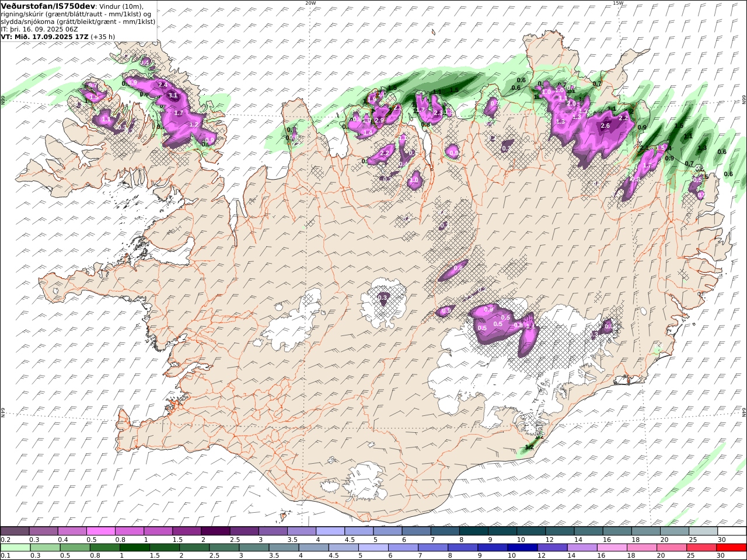Select the valid time 'VT: Mið. 17.09.2025 17Z'
Viewport: 747px width, 560px height.
coord(45,36)
